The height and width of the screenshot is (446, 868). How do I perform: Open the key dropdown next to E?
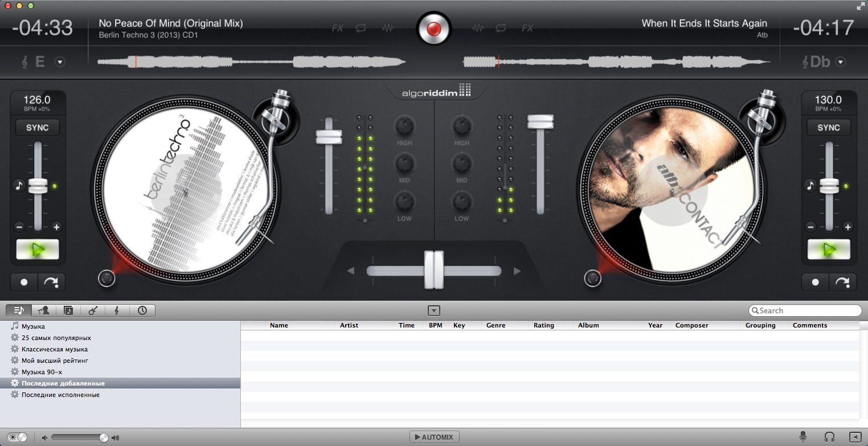(60, 62)
